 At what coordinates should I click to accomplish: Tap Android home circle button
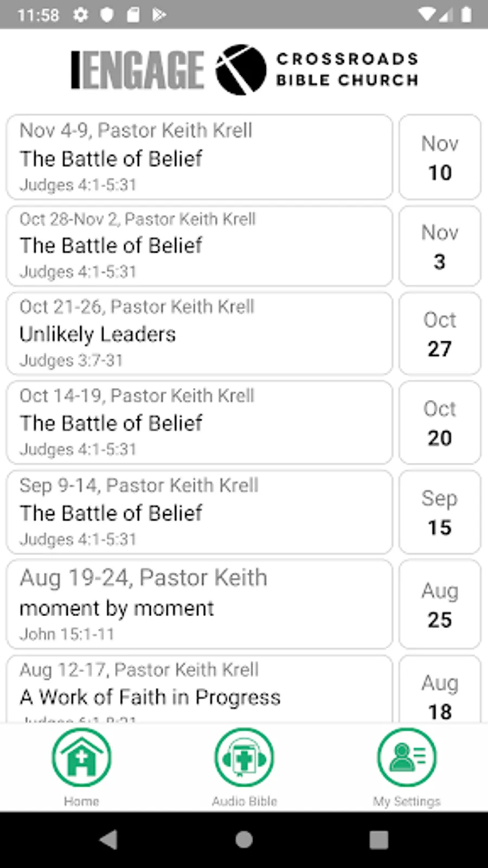244,839
